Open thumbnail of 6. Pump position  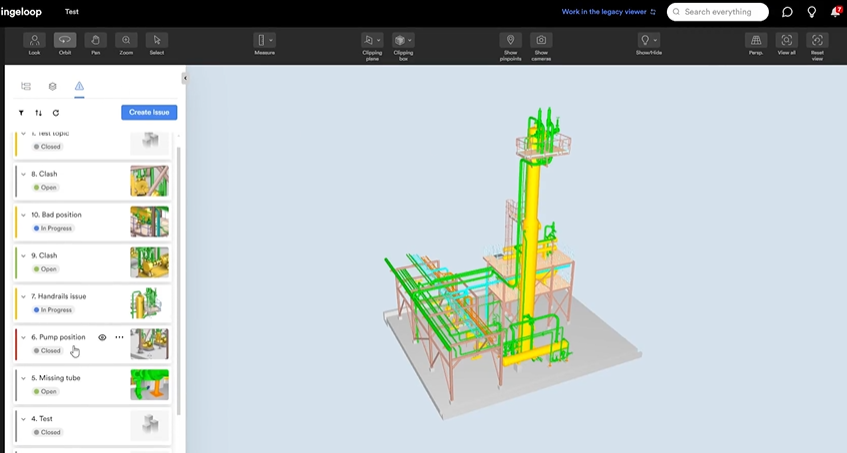tap(150, 344)
